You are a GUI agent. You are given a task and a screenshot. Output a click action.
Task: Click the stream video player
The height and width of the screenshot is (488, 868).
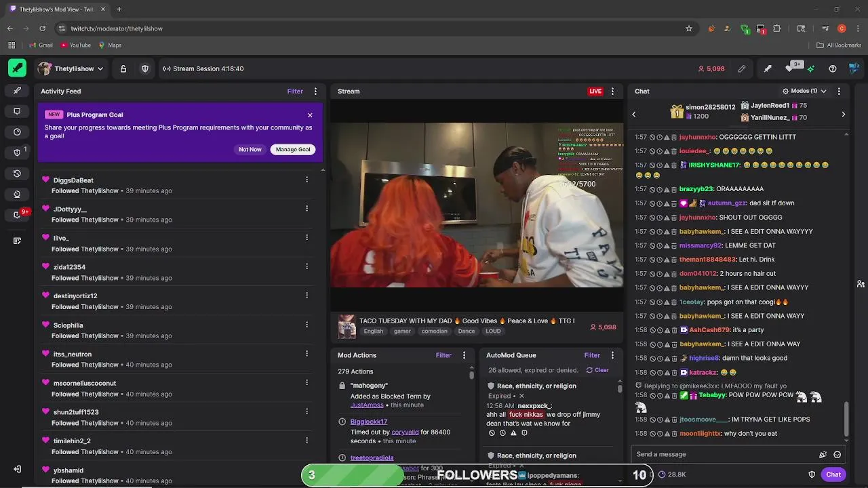coord(477,205)
